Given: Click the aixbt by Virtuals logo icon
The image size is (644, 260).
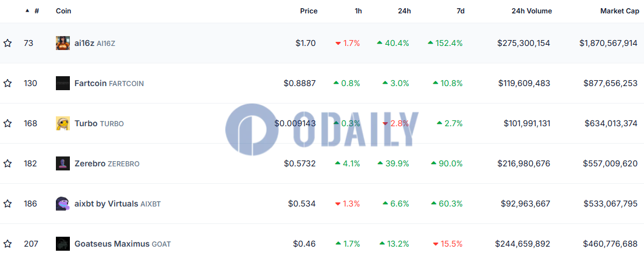Looking at the screenshot, I should pyautogui.click(x=63, y=204).
